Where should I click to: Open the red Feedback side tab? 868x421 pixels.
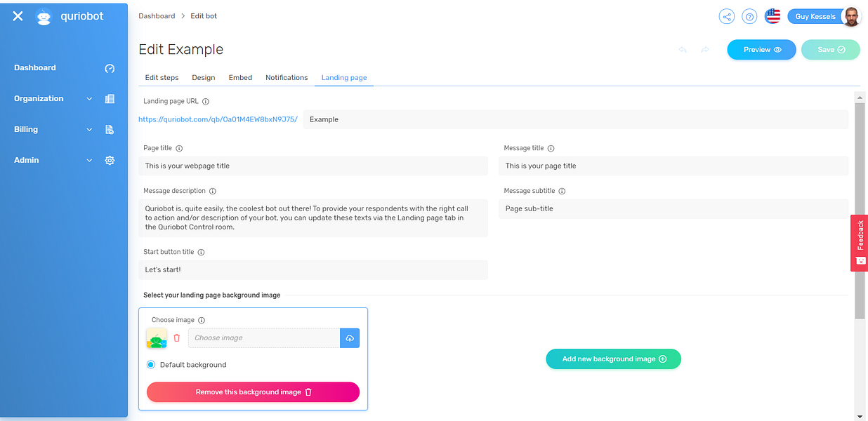click(860, 243)
